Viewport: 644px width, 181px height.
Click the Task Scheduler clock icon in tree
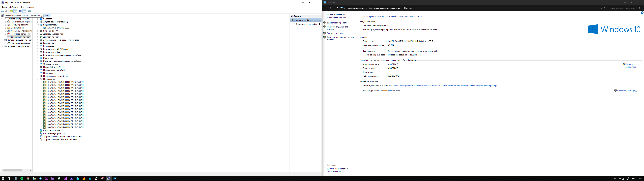click(9, 22)
